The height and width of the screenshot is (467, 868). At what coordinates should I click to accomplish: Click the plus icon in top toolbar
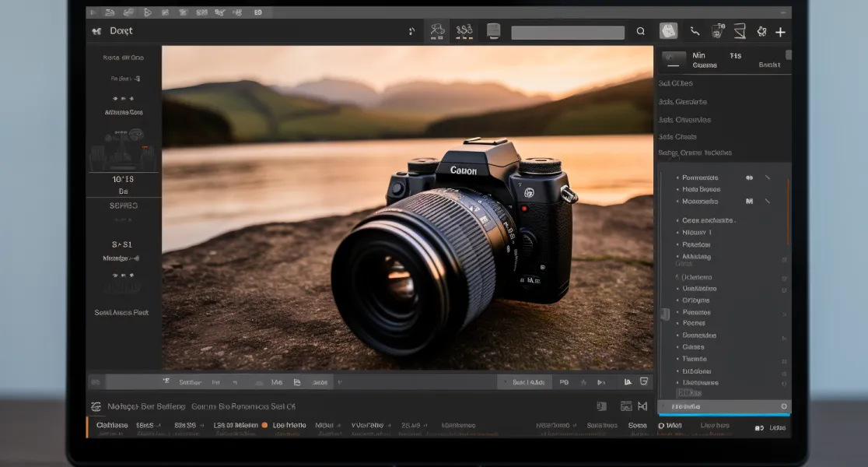pos(780,32)
